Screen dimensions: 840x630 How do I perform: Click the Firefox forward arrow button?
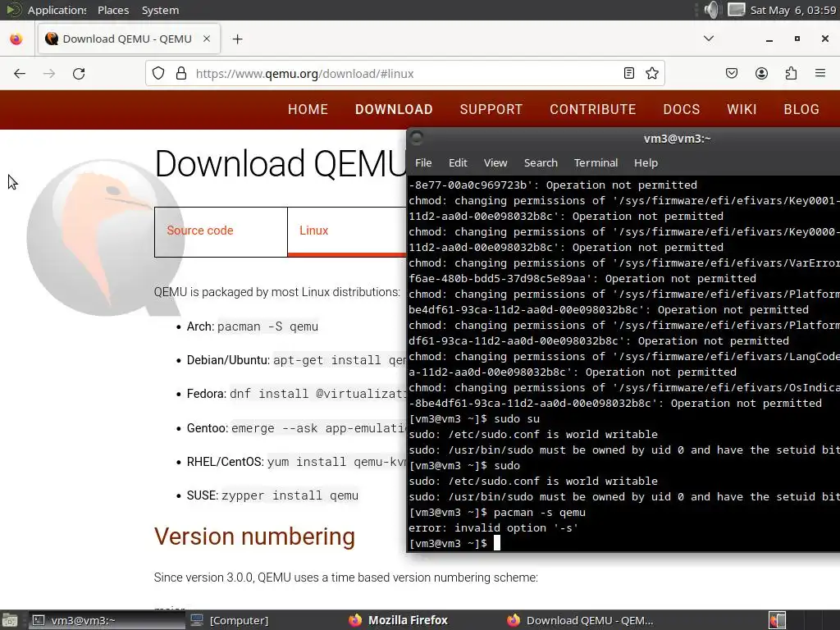click(x=48, y=73)
